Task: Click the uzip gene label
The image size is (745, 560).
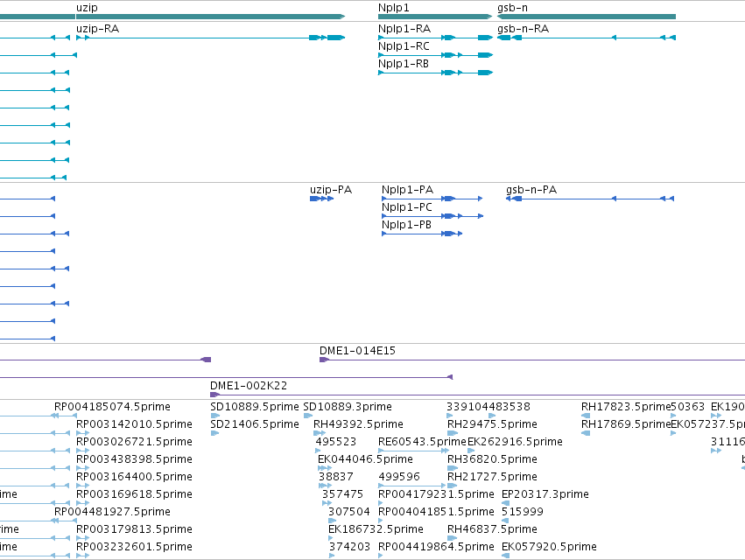Action: coord(87,8)
